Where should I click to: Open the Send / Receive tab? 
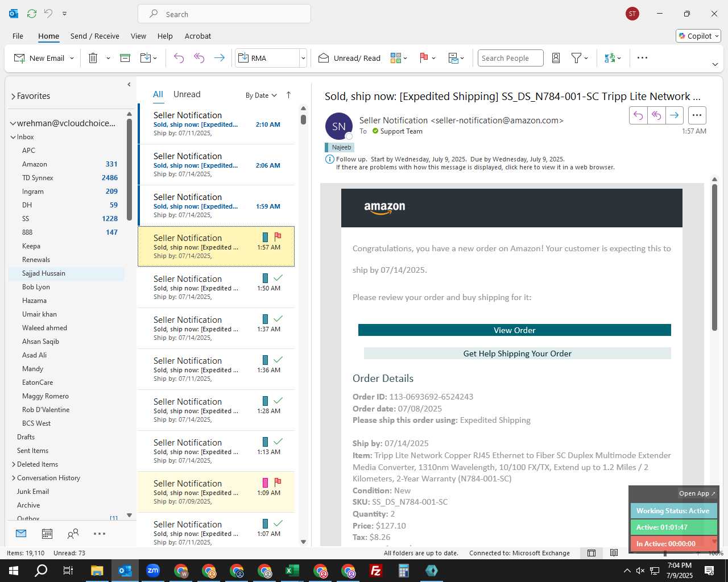95,36
